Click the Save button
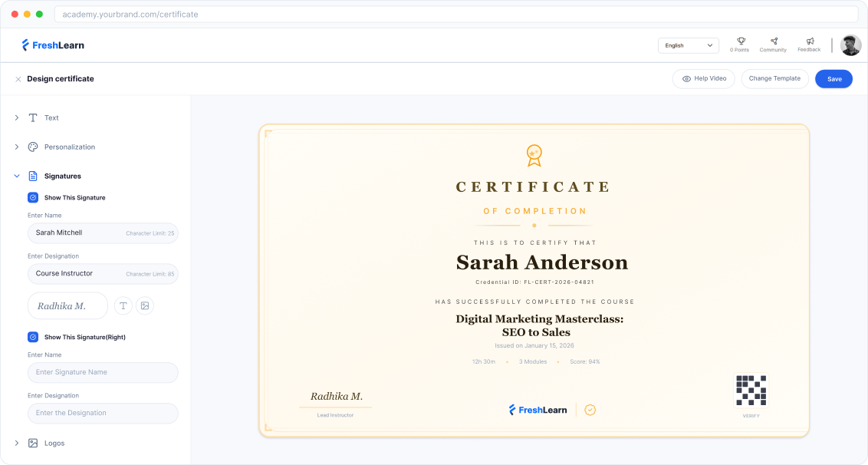This screenshot has height=465, width=868. (x=833, y=78)
